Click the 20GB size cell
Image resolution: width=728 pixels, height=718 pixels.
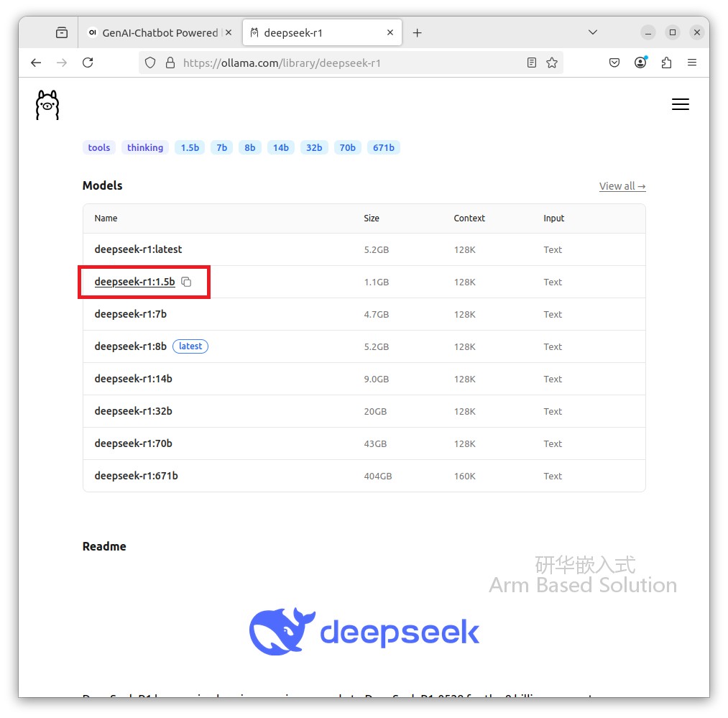click(x=375, y=412)
